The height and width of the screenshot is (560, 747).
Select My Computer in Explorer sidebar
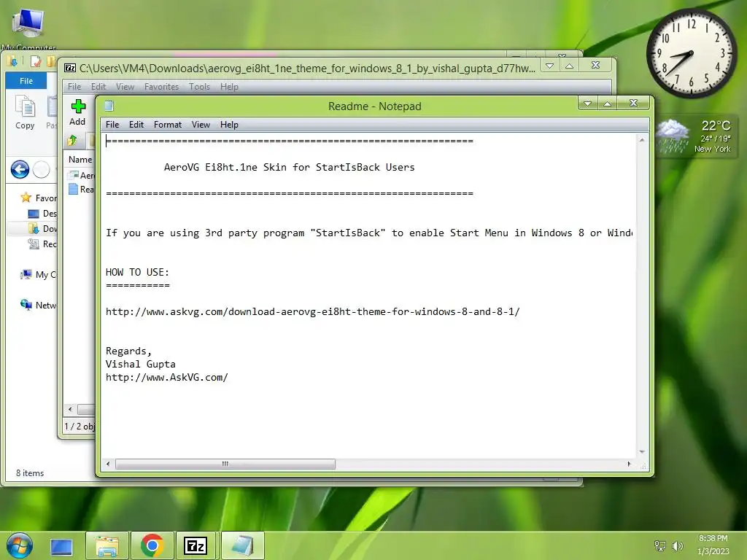38,275
